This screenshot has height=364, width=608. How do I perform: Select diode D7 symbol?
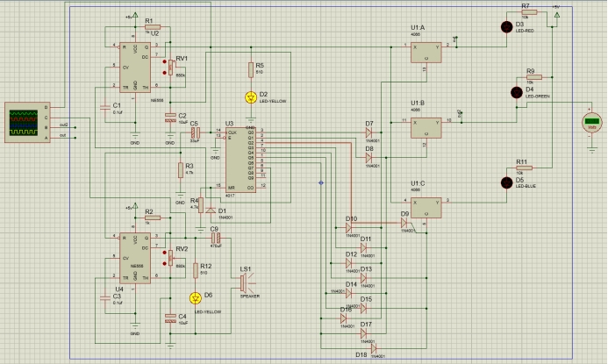point(370,132)
